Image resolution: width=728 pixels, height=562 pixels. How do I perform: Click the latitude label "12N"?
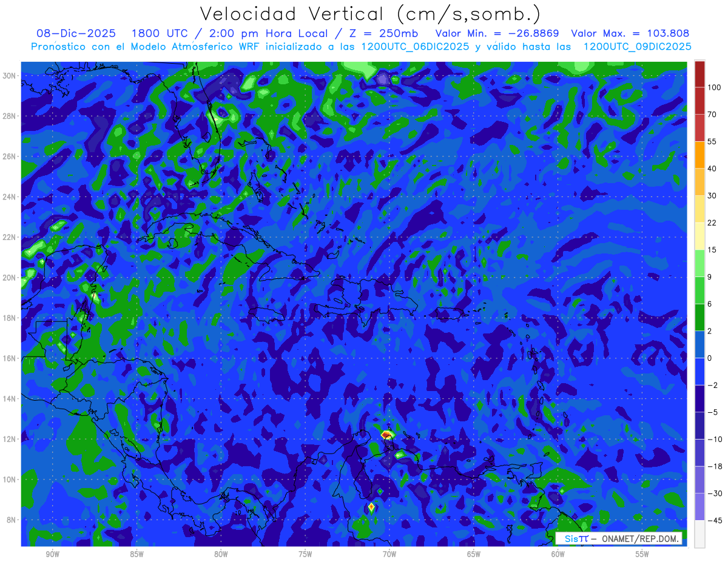tap(10, 439)
